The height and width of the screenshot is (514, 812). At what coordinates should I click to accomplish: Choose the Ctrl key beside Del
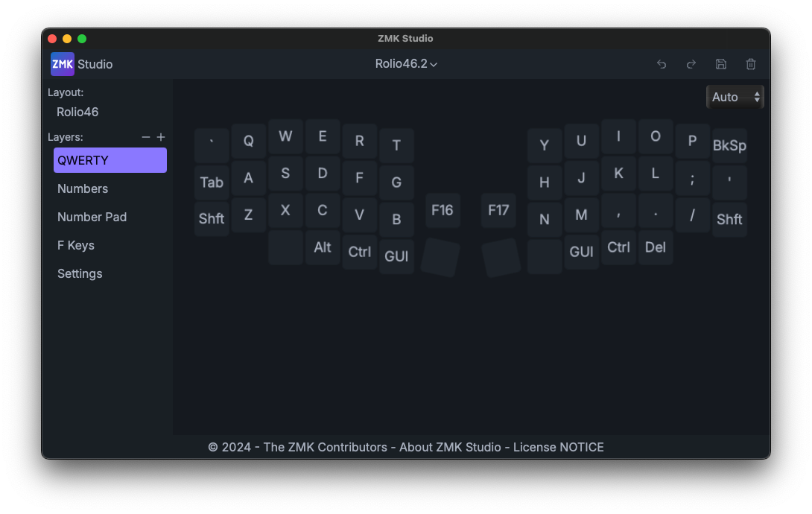618,247
